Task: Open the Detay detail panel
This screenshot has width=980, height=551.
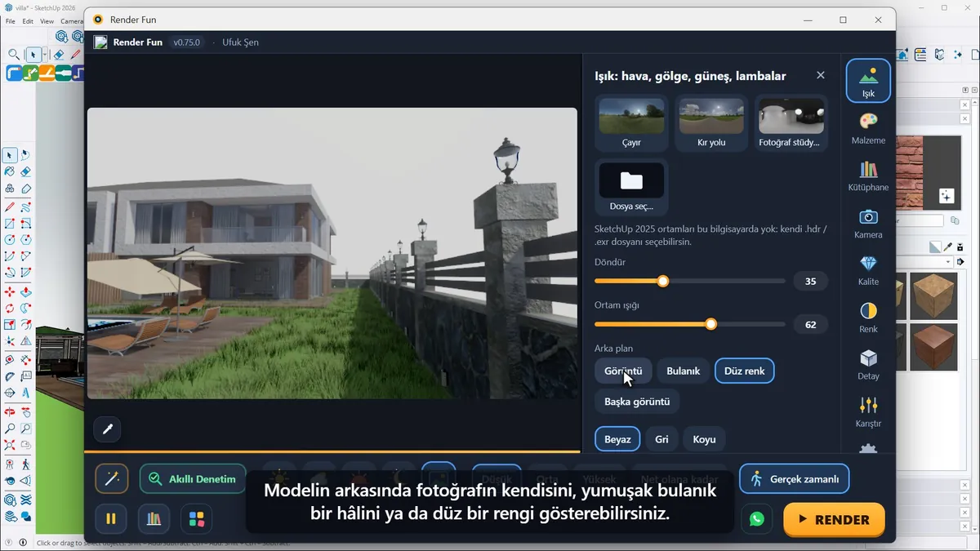Action: [868, 365]
